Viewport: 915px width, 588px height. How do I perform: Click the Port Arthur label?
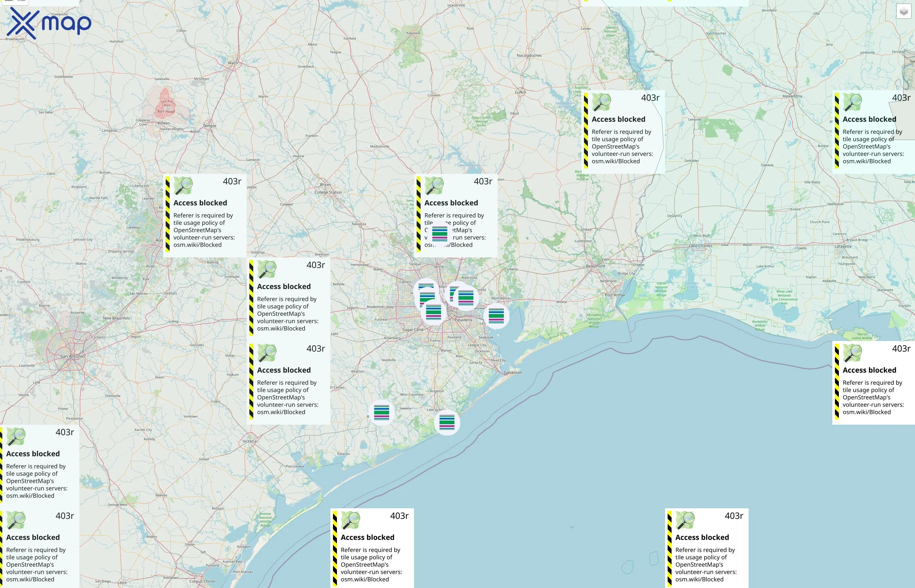point(615,295)
